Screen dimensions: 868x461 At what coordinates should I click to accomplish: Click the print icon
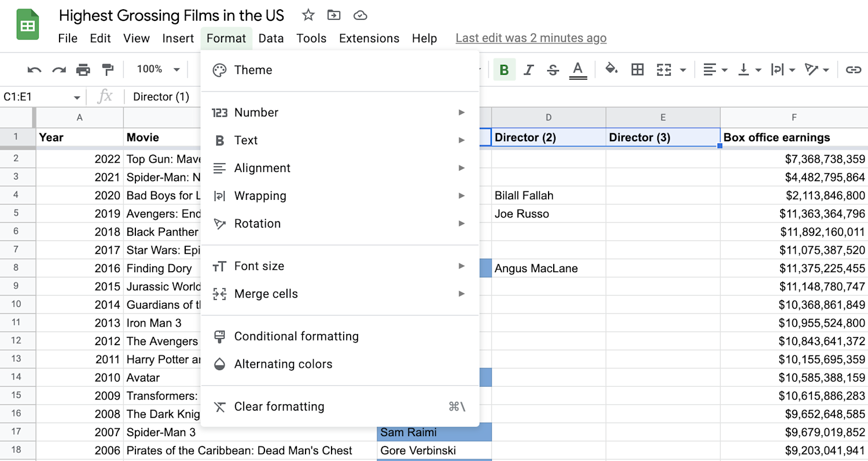[83, 70]
